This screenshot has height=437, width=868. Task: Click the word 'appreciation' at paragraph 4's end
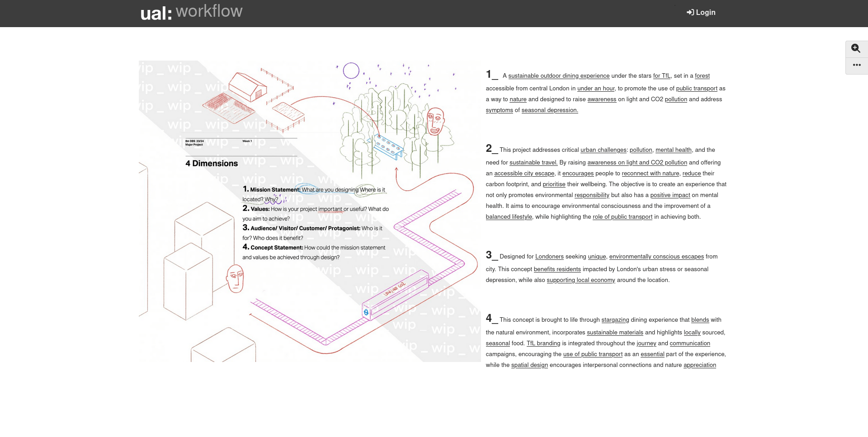[700, 365]
